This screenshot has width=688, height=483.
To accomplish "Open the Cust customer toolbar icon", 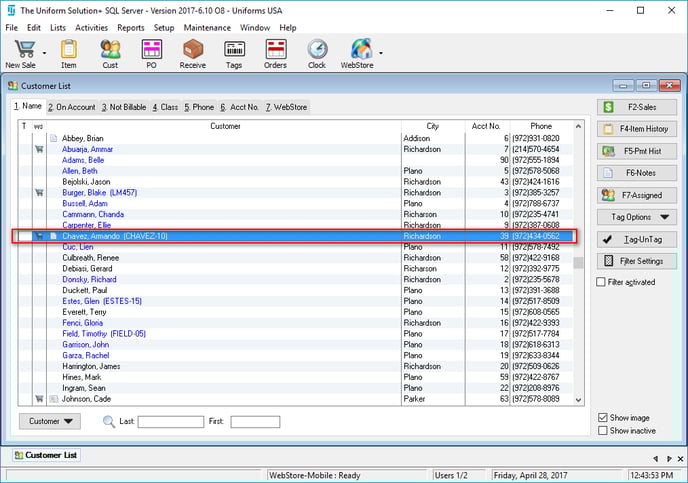I will click(110, 49).
